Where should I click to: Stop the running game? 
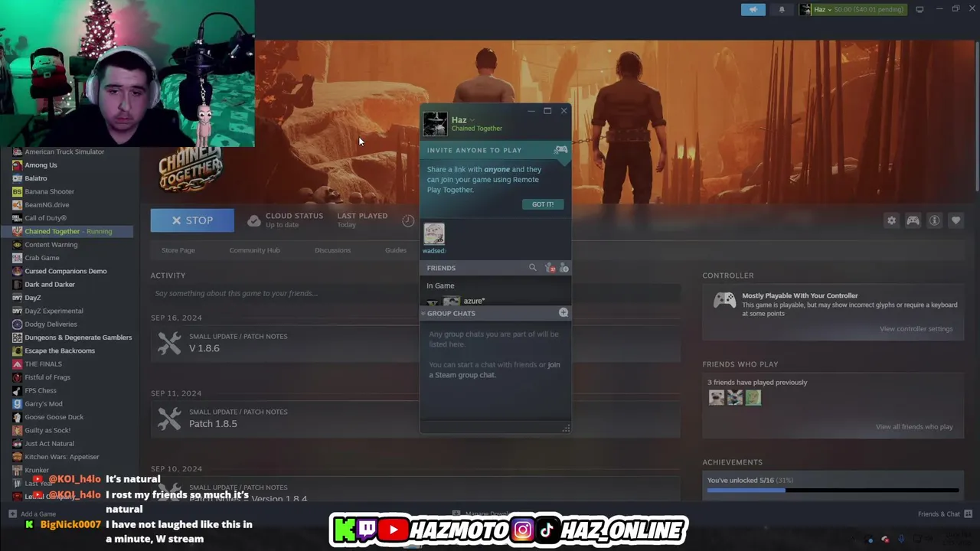click(192, 220)
